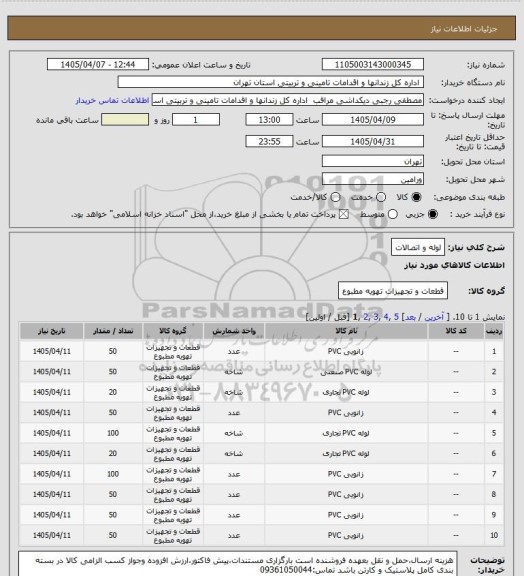This screenshot has width=524, height=576.
Task: Click the response deadline date 1405/04/09
Action: click(373, 120)
